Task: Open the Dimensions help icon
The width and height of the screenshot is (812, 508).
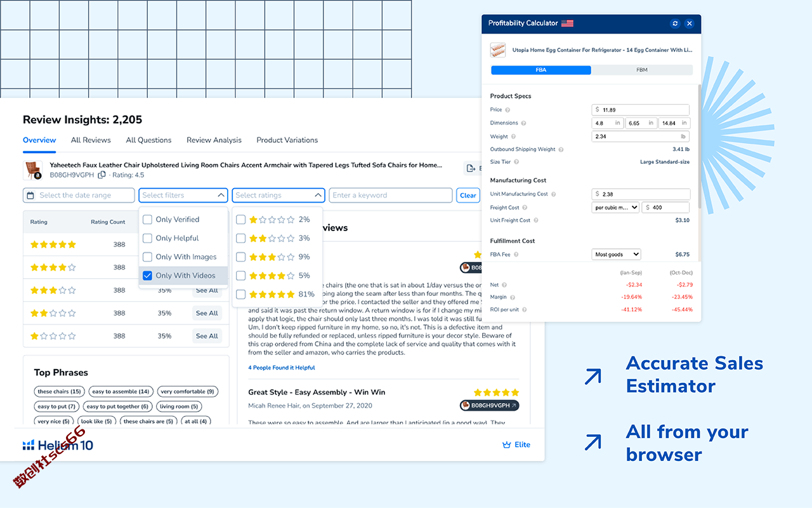Action: click(523, 123)
